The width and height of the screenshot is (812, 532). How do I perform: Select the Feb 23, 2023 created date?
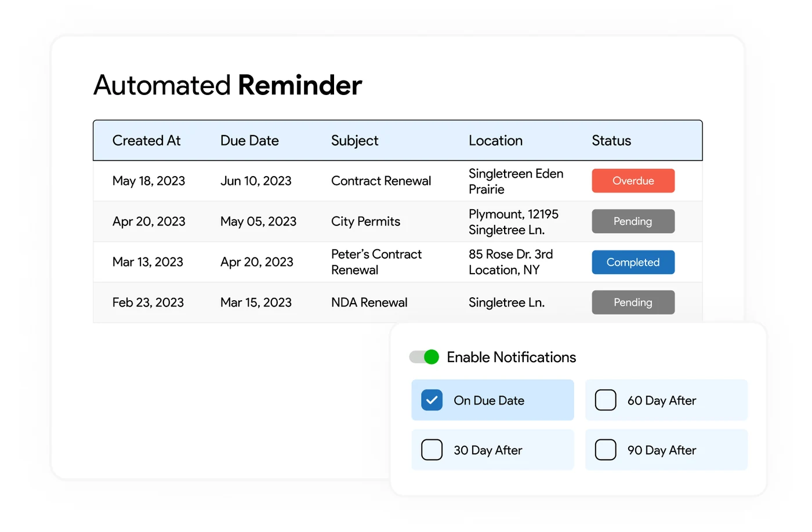click(x=148, y=303)
